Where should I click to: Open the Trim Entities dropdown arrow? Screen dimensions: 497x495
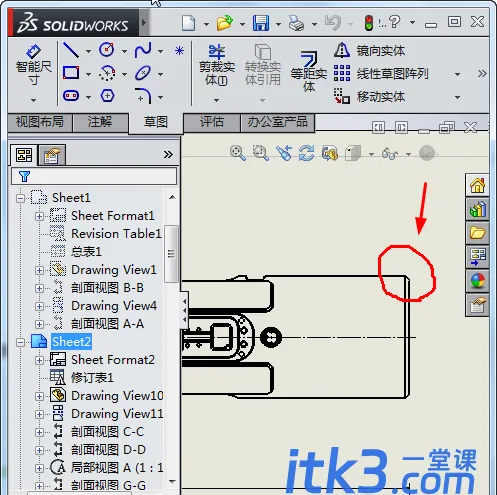216,100
